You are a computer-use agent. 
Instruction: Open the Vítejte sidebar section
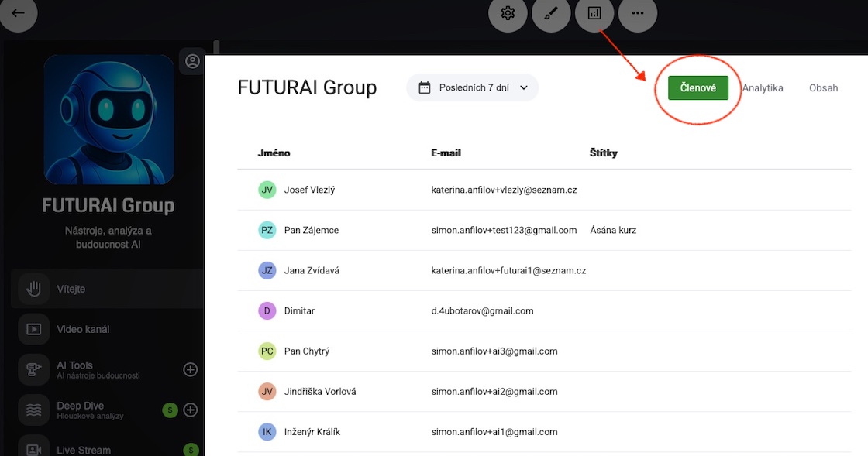click(x=108, y=289)
